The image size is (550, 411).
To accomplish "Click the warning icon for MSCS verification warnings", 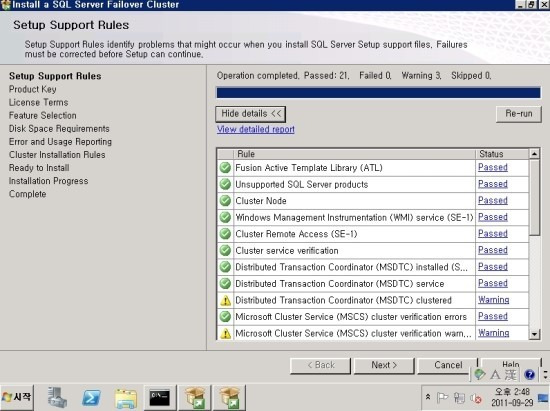I will 225,333.
